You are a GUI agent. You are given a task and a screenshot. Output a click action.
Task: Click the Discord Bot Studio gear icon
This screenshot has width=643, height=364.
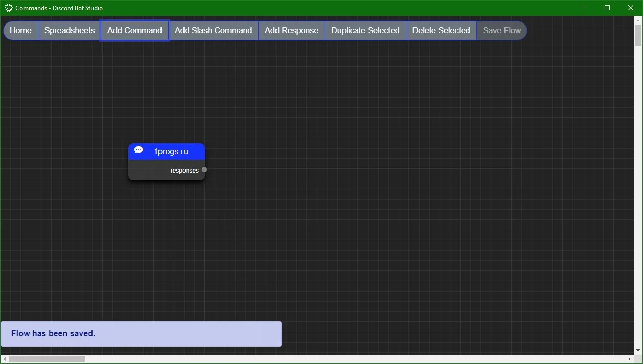click(8, 8)
